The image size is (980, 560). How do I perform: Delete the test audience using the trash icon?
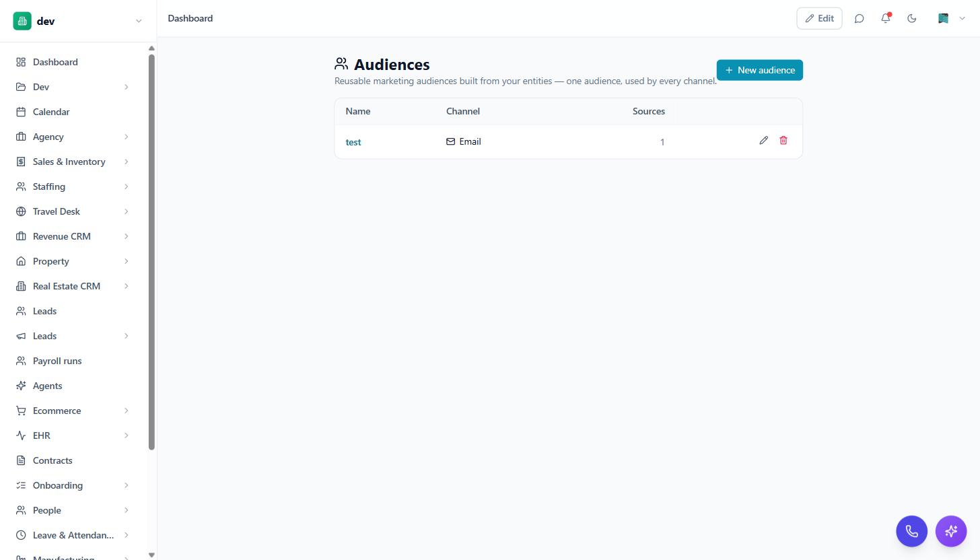click(x=783, y=141)
